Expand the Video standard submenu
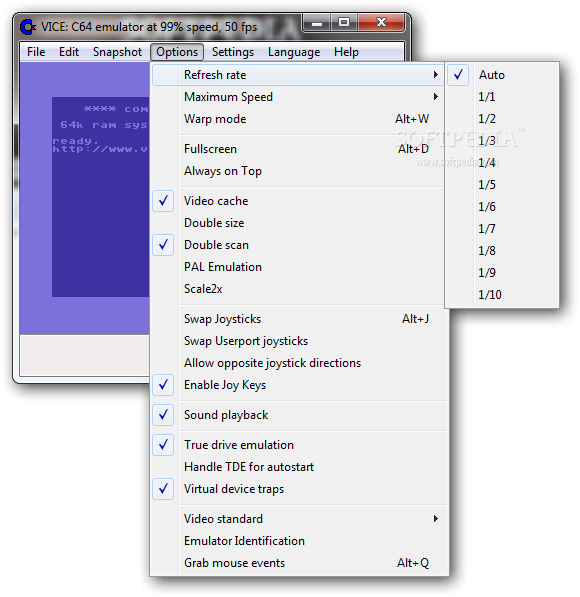The height and width of the screenshot is (597, 580). click(x=298, y=519)
